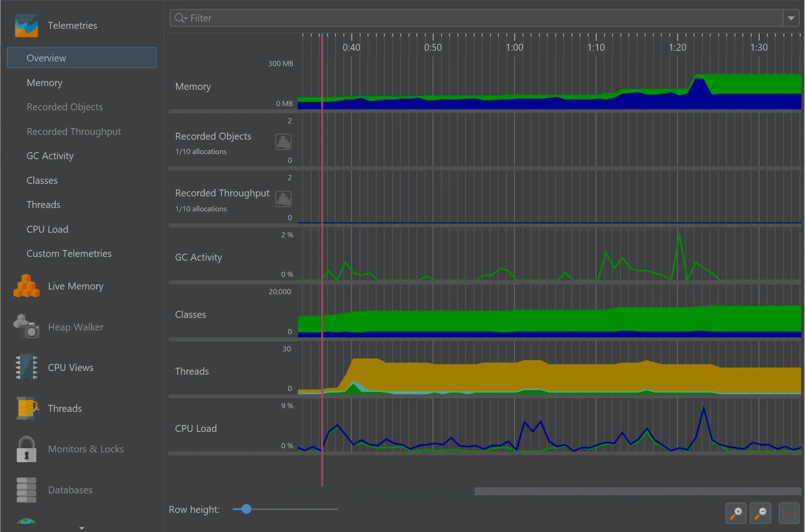Open the Telemetries section icon
The width and height of the screenshot is (805, 532).
(26, 26)
